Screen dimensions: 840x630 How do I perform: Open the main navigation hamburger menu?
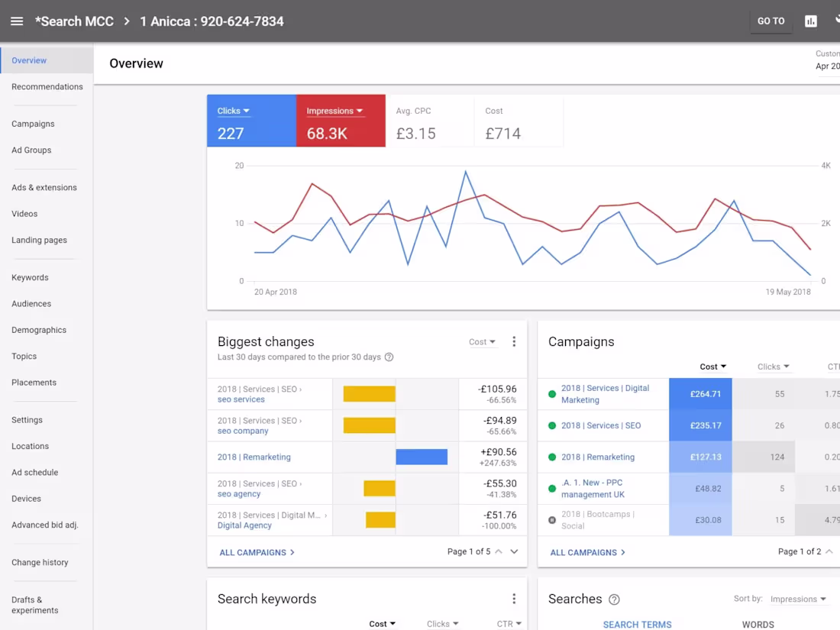pos(17,21)
